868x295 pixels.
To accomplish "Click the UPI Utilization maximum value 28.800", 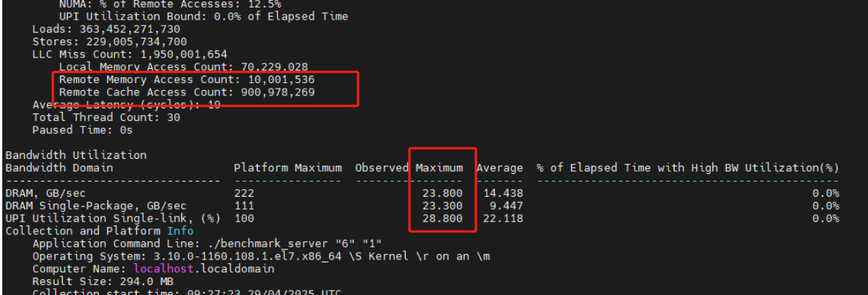I will click(x=443, y=219).
